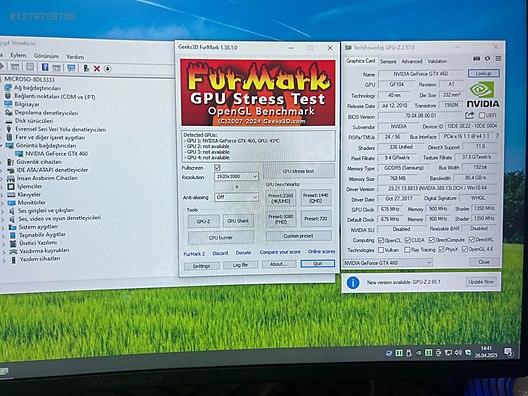This screenshot has width=528, height=396.
Task: Click the NVIDIA logo in GPU-Z
Action: tap(483, 95)
